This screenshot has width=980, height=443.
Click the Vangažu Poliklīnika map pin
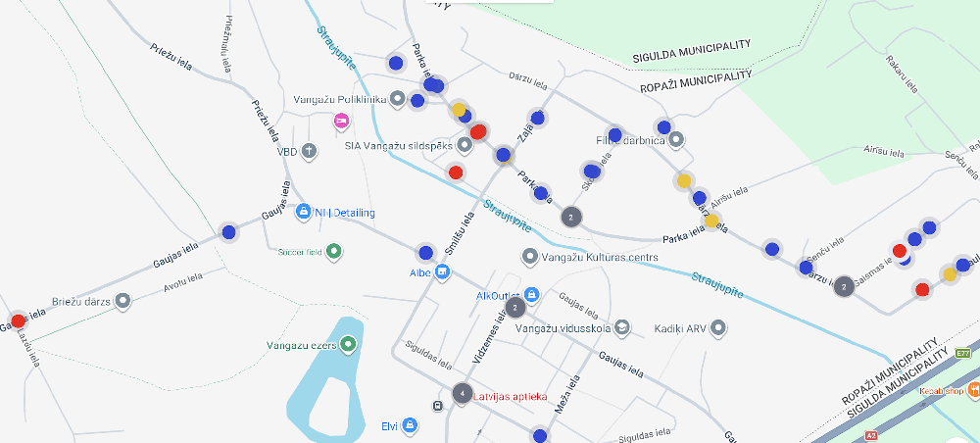398,98
